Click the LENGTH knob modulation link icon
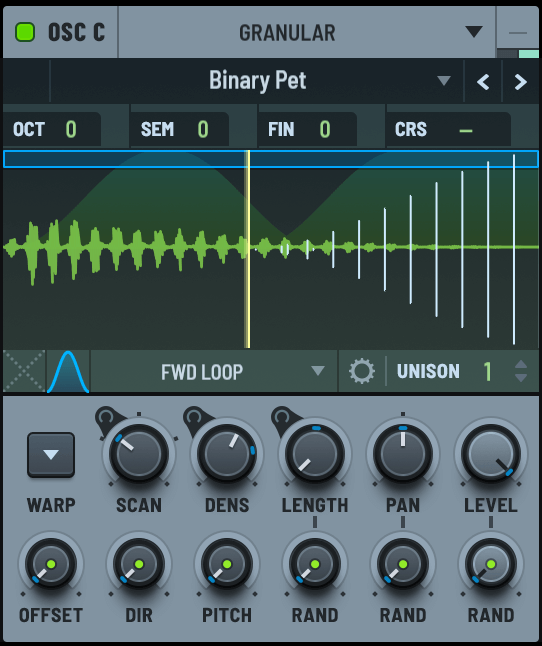This screenshot has width=542, height=646. coord(283,418)
